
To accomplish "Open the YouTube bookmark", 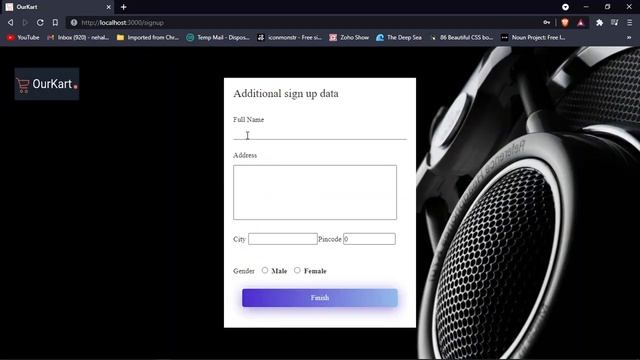I will (x=23, y=37).
